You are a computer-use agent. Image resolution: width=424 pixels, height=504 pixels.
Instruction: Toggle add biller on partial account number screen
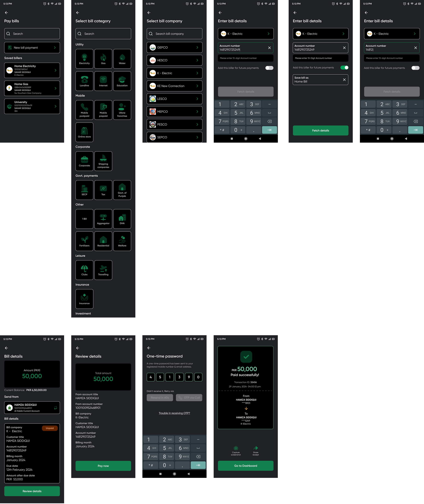tap(415, 68)
